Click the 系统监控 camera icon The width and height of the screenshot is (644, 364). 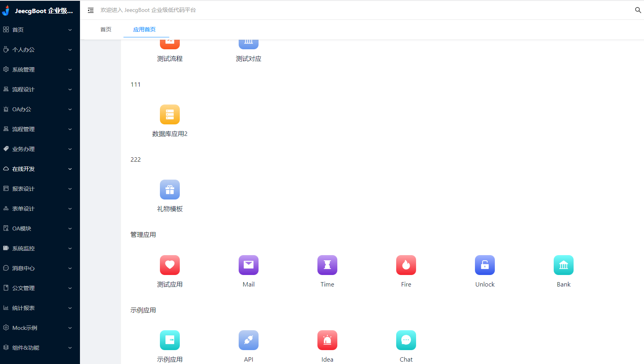point(6,248)
